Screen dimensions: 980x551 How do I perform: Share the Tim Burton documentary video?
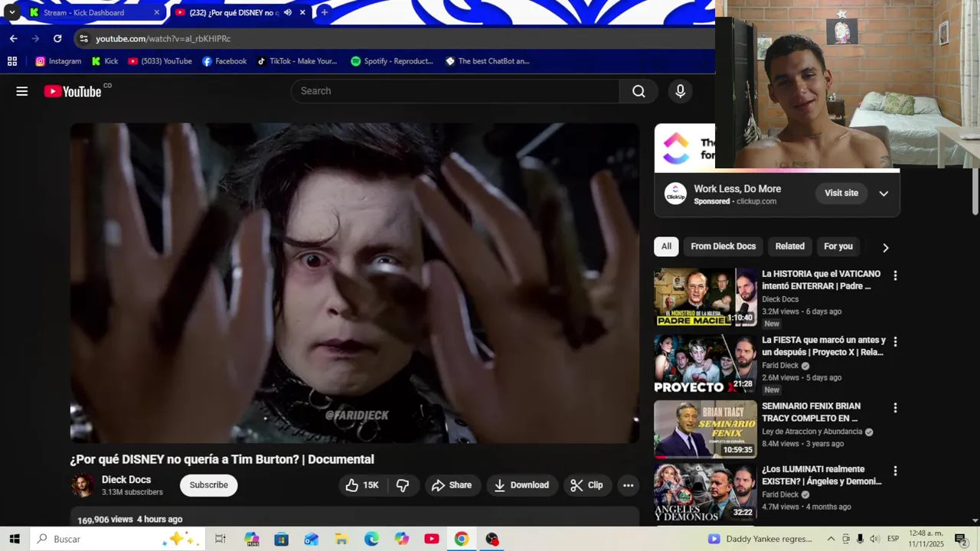click(452, 485)
